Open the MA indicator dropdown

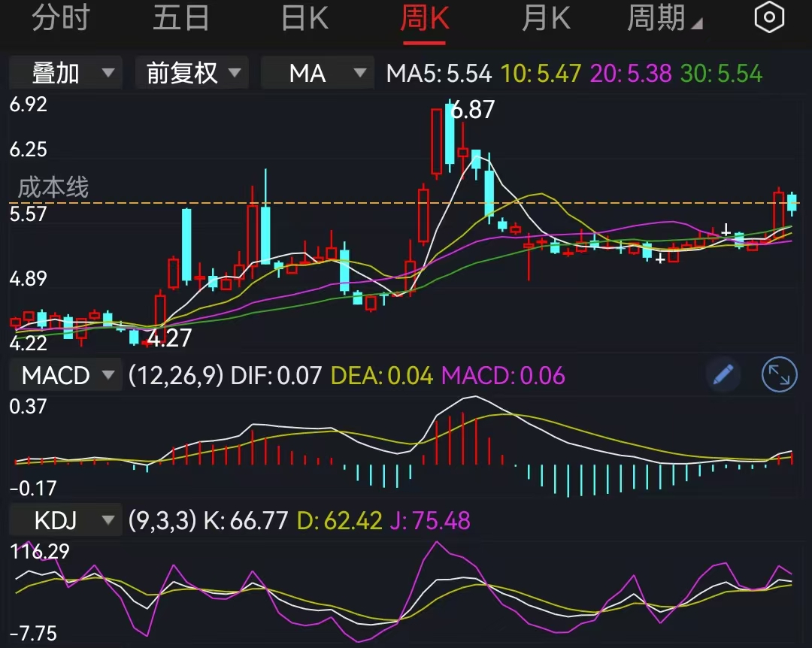tap(317, 74)
